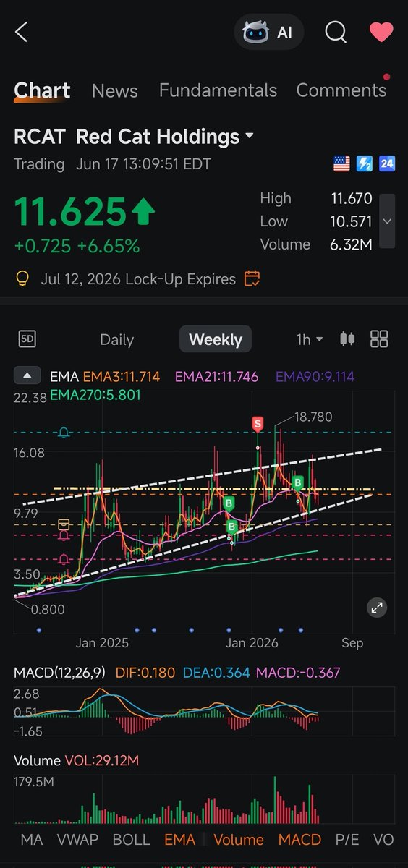Tap the Volume VOL:29.12M header

click(77, 761)
